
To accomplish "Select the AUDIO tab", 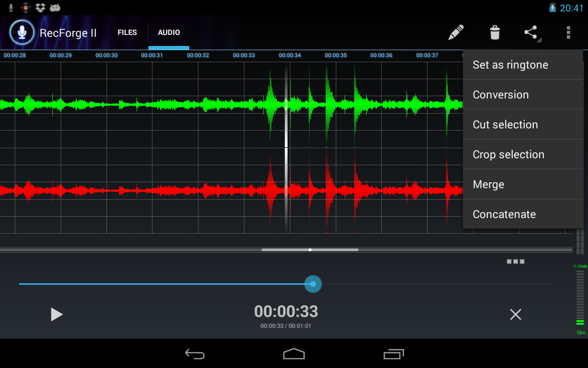I will (x=169, y=32).
